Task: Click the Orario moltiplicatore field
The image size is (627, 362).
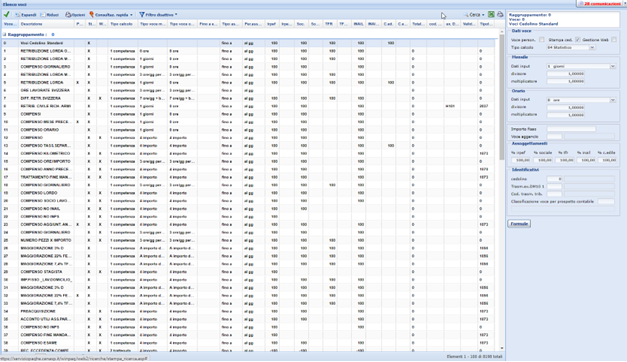Action: click(566, 115)
